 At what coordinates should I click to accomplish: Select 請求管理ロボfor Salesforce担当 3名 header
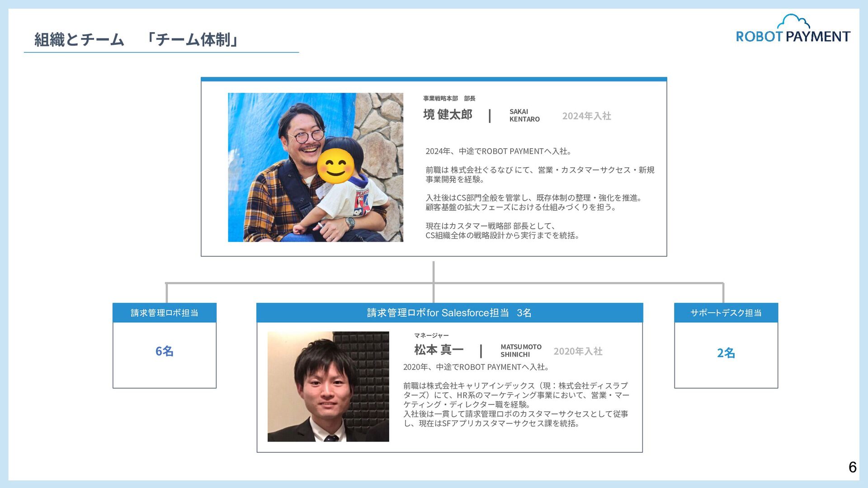(x=449, y=313)
